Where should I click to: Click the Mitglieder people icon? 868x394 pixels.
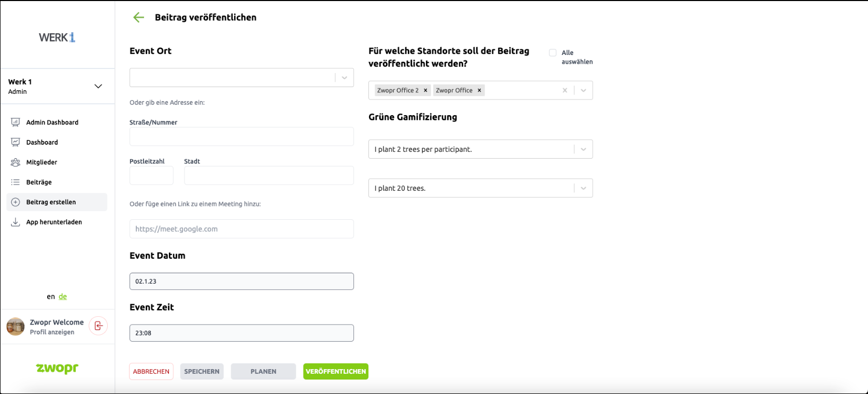coord(16,162)
